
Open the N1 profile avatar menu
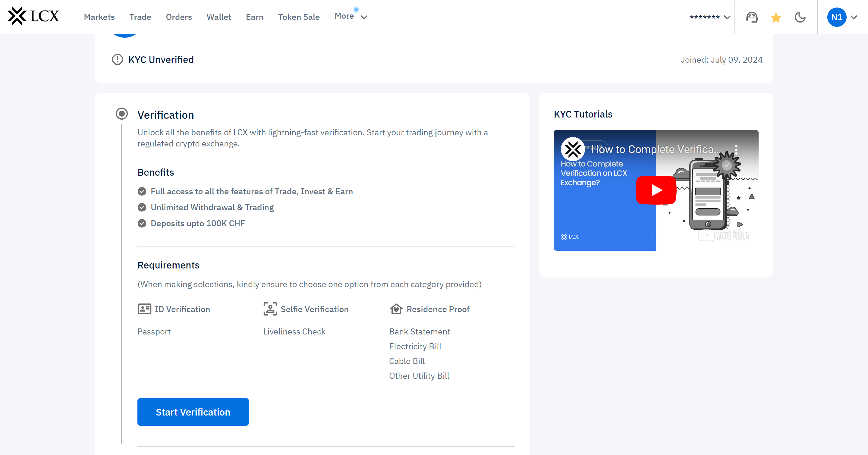coord(837,17)
